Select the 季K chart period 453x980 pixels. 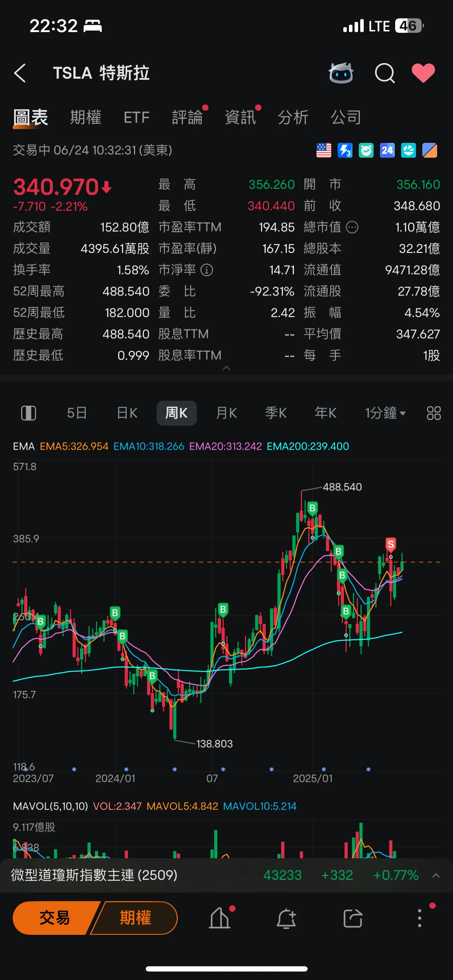[276, 413]
